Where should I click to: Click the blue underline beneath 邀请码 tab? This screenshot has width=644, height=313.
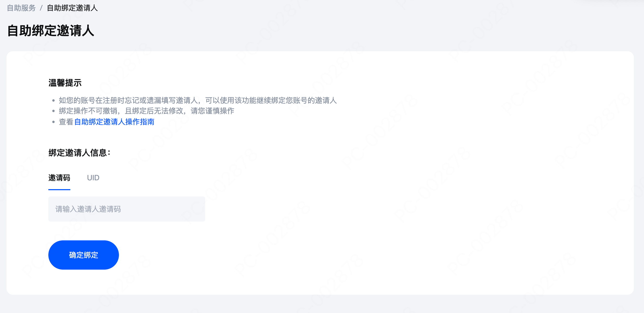pos(59,189)
